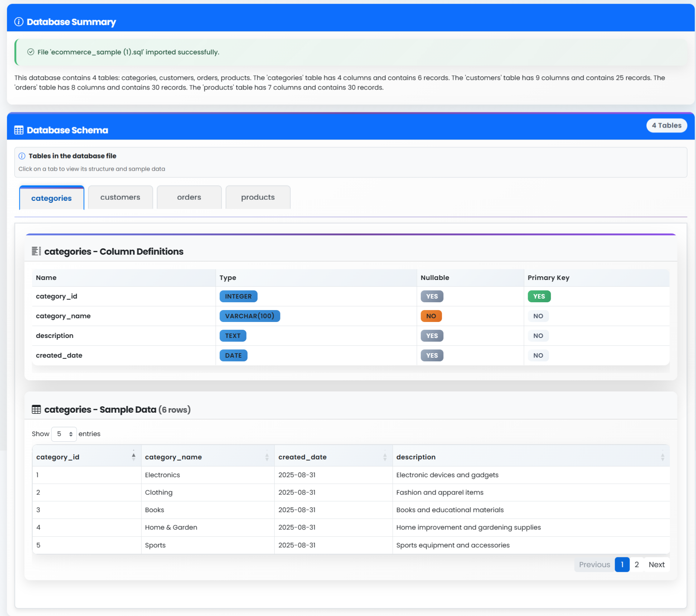Click the created_date column definition name
Viewport: 696px width, 616px height.
(59, 355)
